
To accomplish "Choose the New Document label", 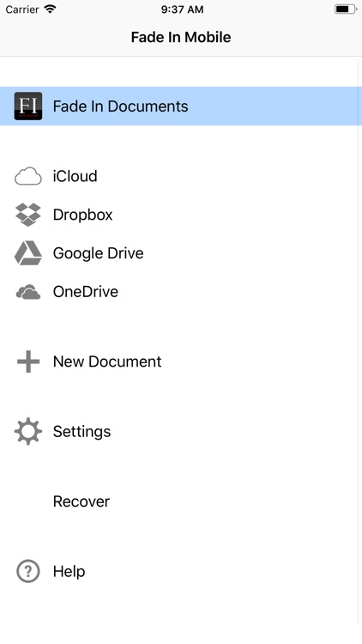I will coord(107,361).
